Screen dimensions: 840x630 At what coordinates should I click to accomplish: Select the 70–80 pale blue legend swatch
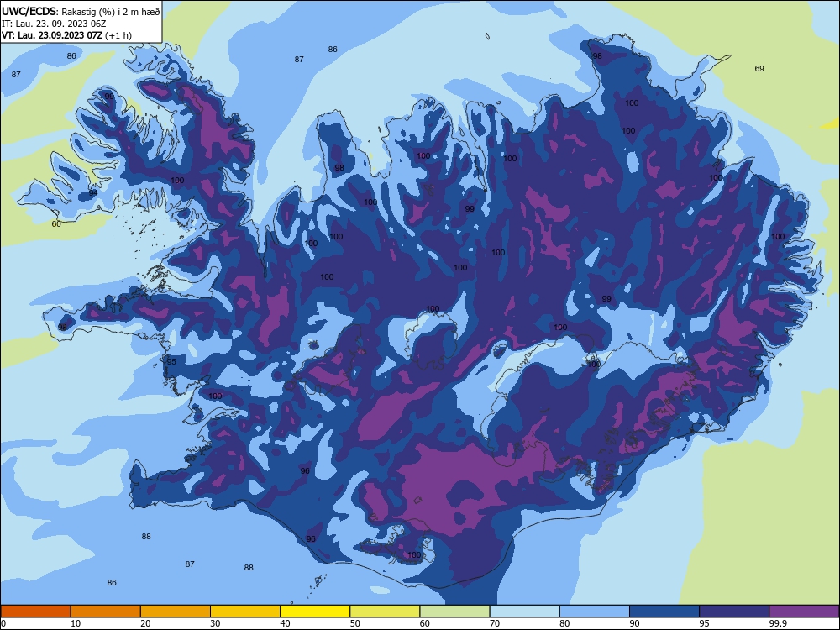click(524, 612)
